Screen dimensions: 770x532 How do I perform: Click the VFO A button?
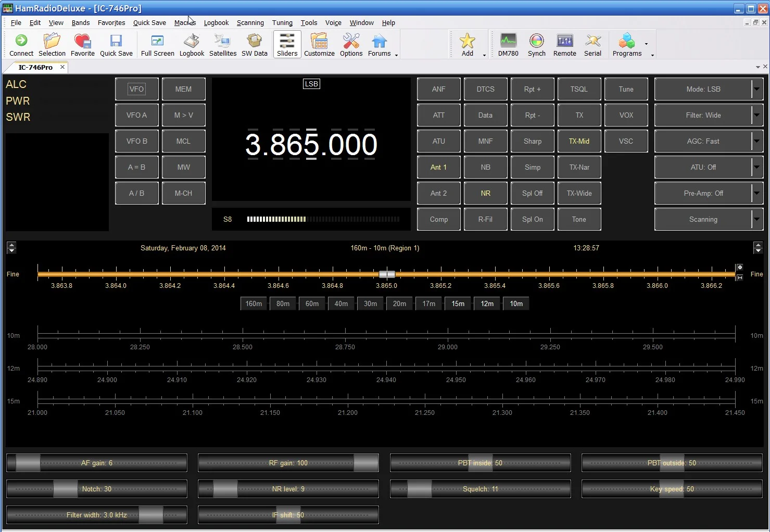pyautogui.click(x=137, y=115)
